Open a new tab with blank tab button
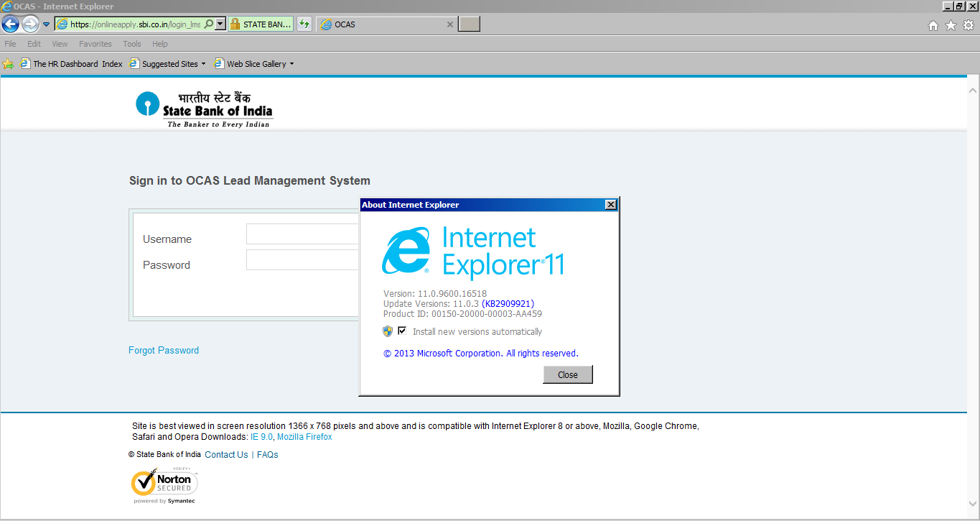 (x=470, y=24)
